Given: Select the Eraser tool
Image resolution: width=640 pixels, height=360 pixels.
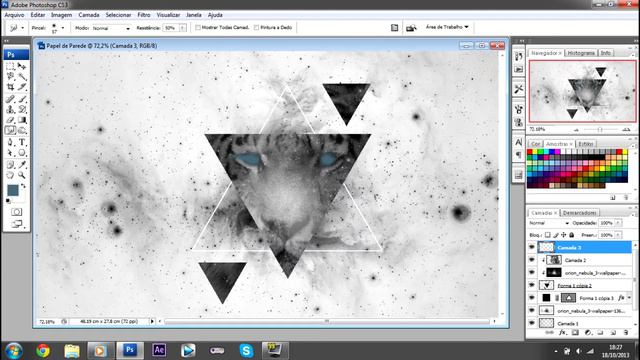Looking at the screenshot, I should pos(10,120).
